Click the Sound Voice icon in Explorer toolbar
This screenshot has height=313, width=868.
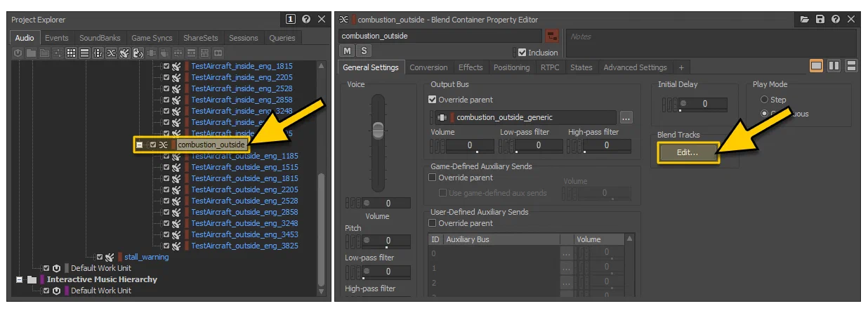click(138, 53)
